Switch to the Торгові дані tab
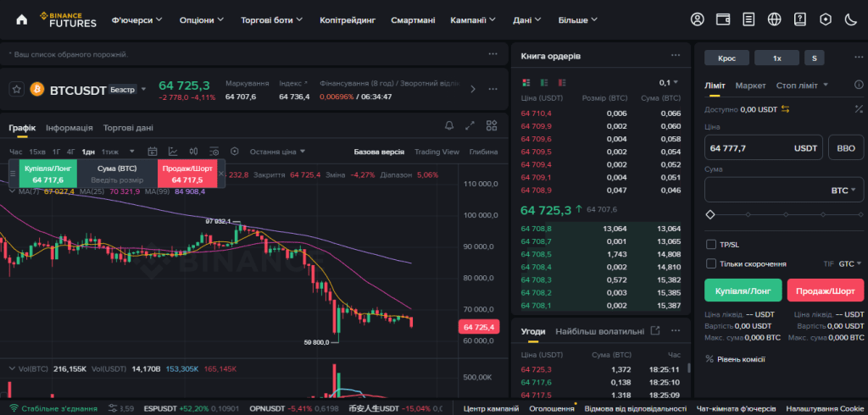 pos(128,128)
